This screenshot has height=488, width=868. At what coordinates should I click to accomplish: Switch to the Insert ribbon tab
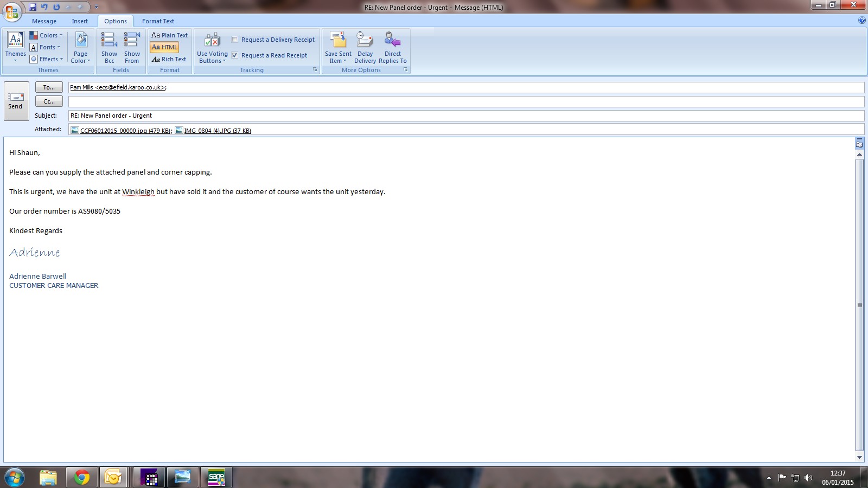tap(80, 21)
